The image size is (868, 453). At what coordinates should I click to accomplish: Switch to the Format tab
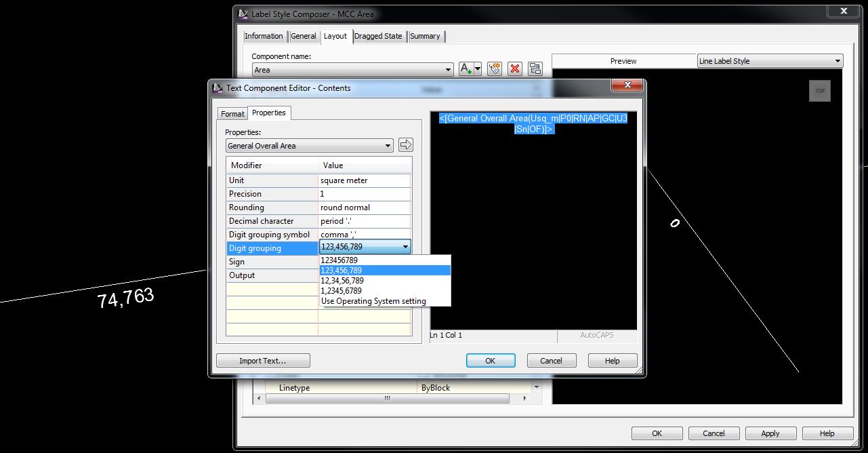coord(232,113)
